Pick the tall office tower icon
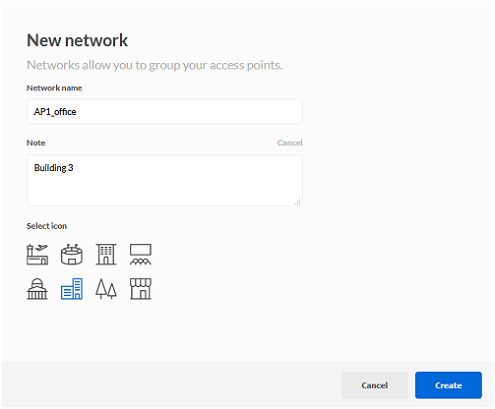 tap(106, 255)
